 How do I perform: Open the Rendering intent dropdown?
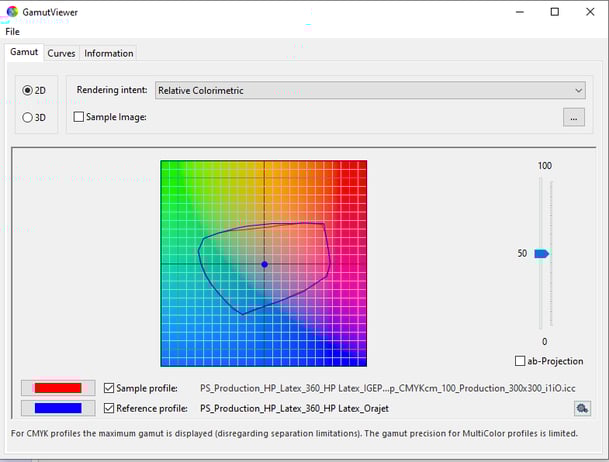[x=369, y=90]
